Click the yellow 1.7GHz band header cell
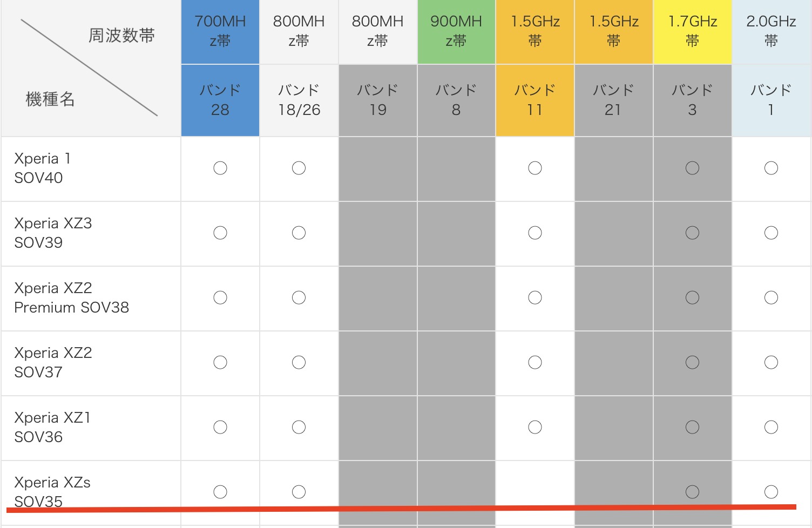 click(692, 31)
